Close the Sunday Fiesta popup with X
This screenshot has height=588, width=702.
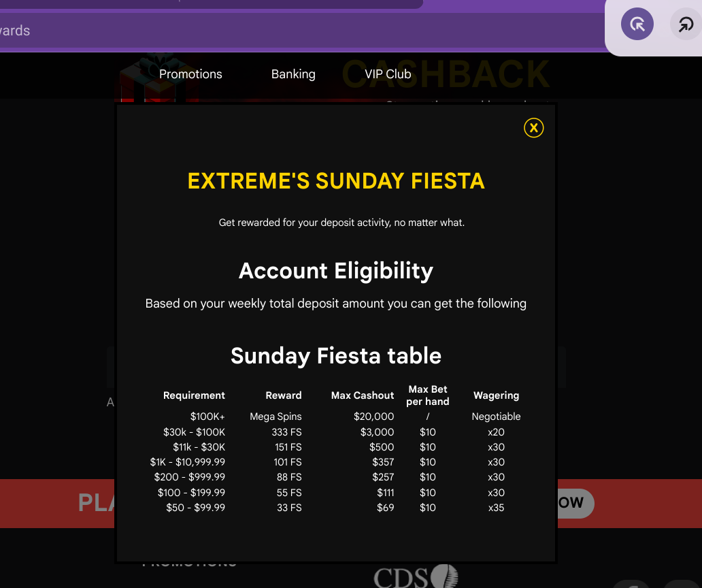(534, 128)
